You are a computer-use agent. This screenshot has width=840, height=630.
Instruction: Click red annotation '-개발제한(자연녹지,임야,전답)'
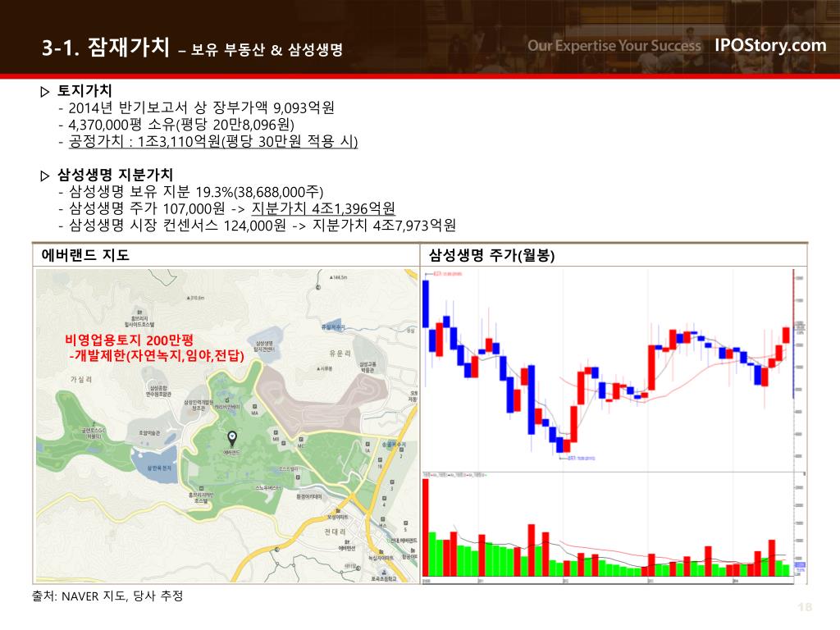(x=157, y=356)
